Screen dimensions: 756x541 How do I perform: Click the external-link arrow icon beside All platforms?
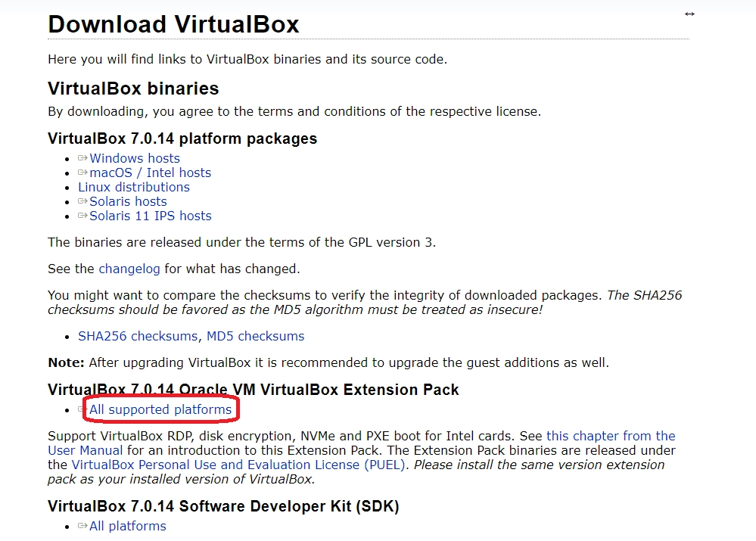click(x=83, y=526)
